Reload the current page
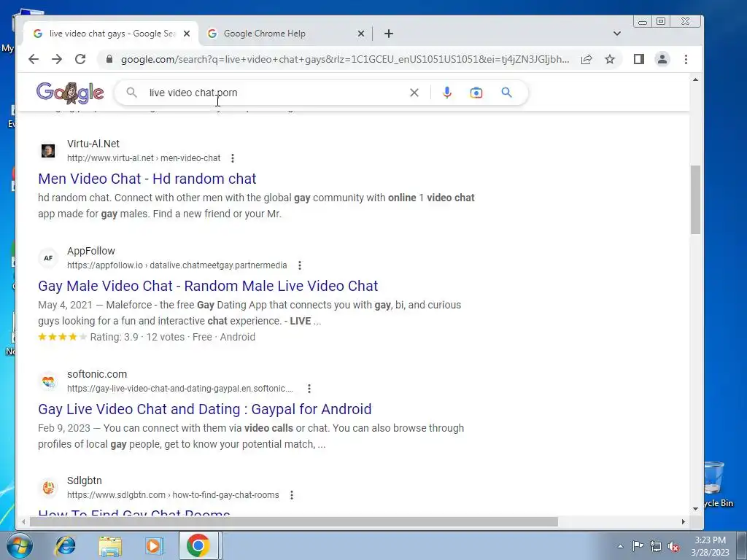This screenshot has width=747, height=560. click(80, 59)
